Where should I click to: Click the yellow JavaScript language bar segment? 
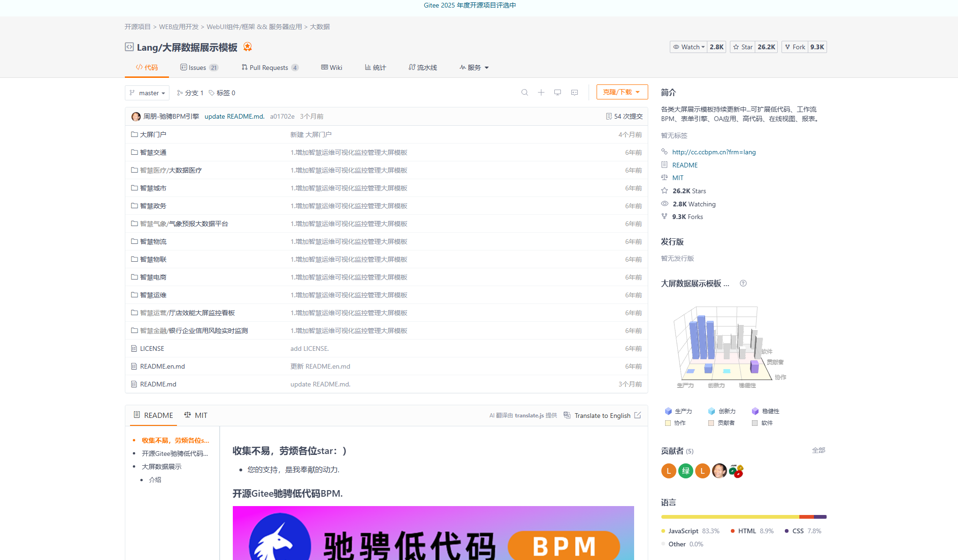click(x=730, y=517)
